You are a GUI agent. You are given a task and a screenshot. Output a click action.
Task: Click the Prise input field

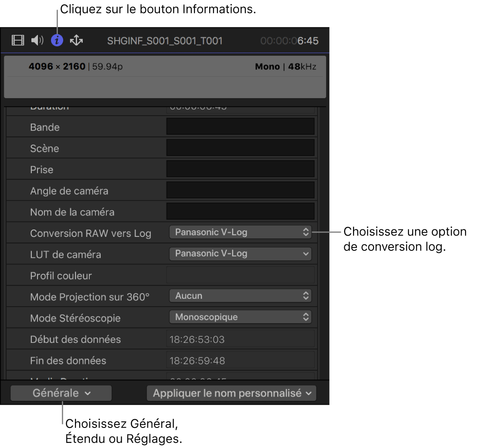240,169
